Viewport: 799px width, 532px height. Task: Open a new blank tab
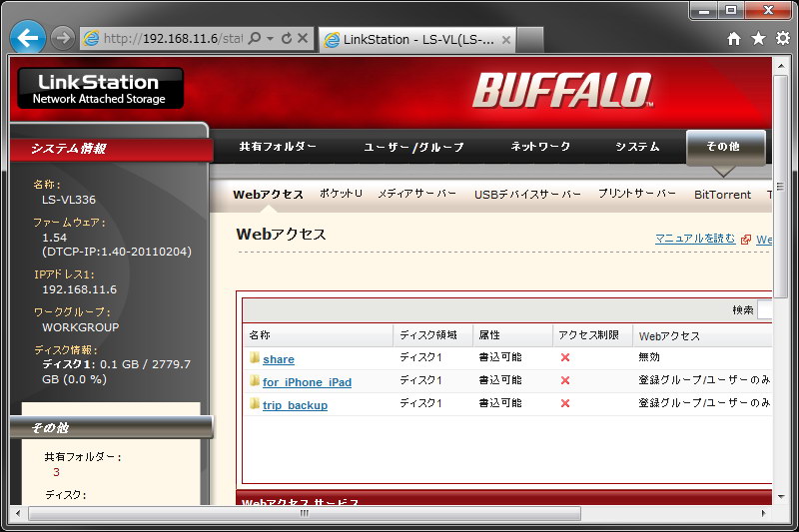coord(529,40)
